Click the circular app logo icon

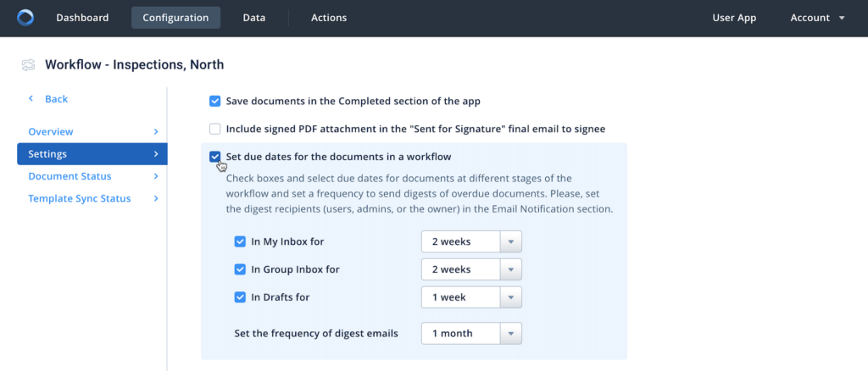click(x=25, y=18)
